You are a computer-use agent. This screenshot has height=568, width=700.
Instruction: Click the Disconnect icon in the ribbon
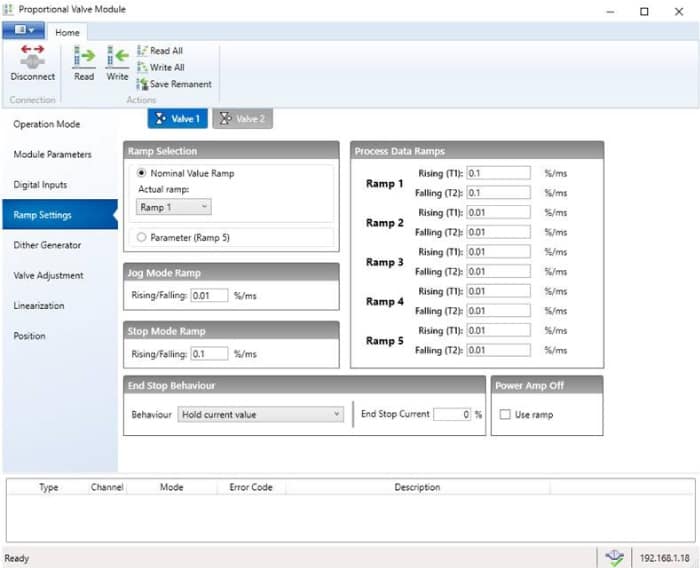click(x=32, y=60)
